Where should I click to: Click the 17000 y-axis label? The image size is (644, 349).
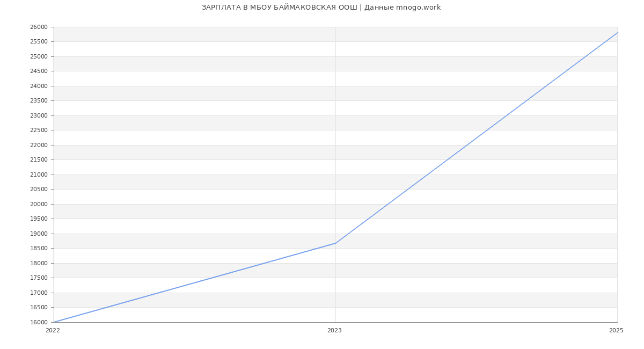tap(39, 293)
